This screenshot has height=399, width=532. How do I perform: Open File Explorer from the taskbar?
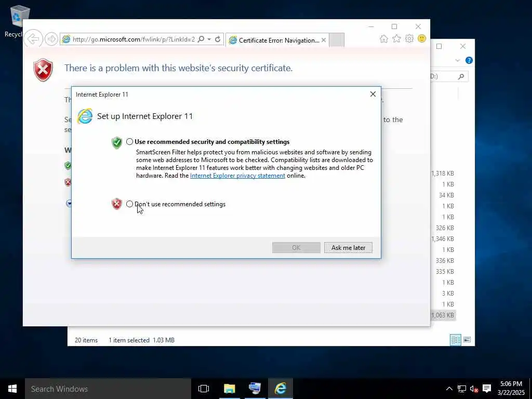coord(229,389)
